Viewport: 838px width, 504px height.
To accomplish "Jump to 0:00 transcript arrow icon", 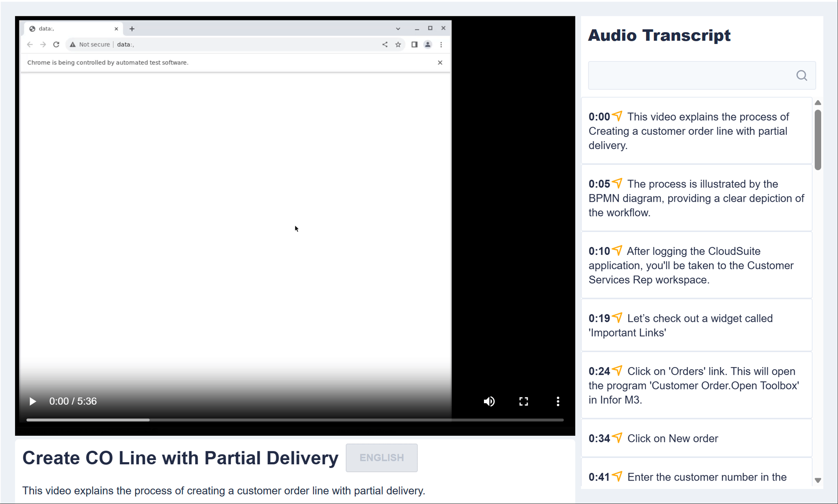I will click(x=617, y=116).
